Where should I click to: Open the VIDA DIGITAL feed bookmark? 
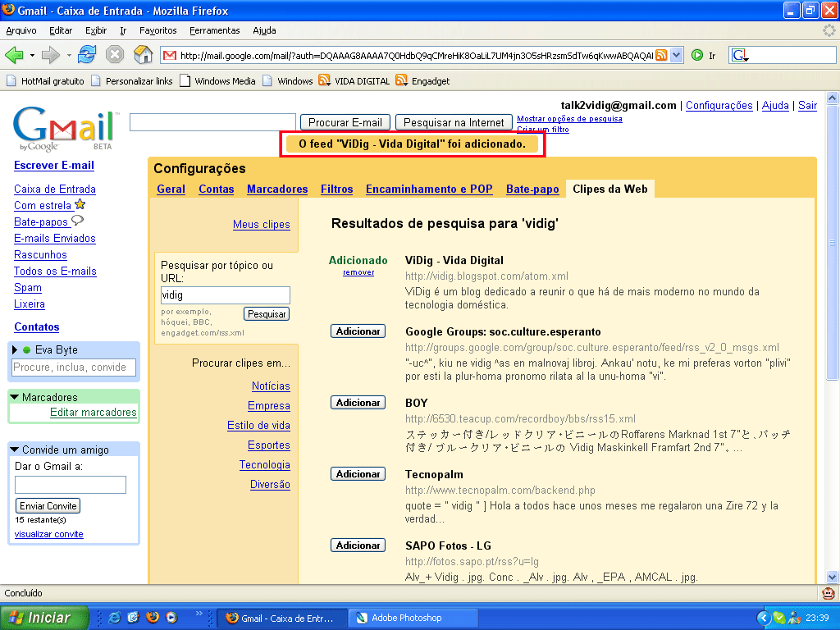point(354,81)
